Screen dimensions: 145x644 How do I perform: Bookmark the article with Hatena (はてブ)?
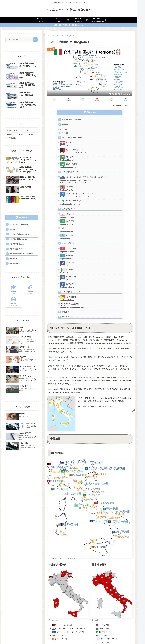83,99
